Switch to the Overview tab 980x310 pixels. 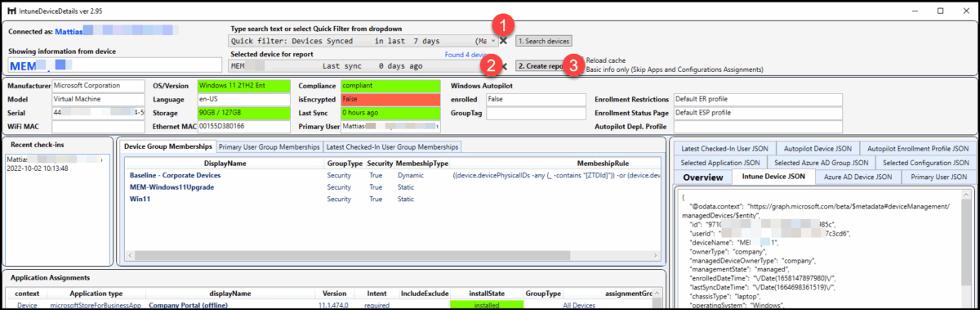[702, 177]
